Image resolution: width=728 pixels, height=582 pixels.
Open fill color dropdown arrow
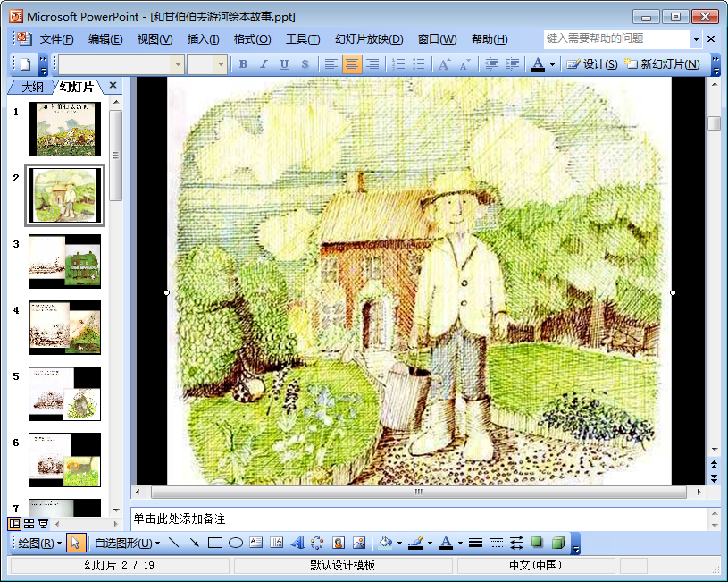pos(399,543)
